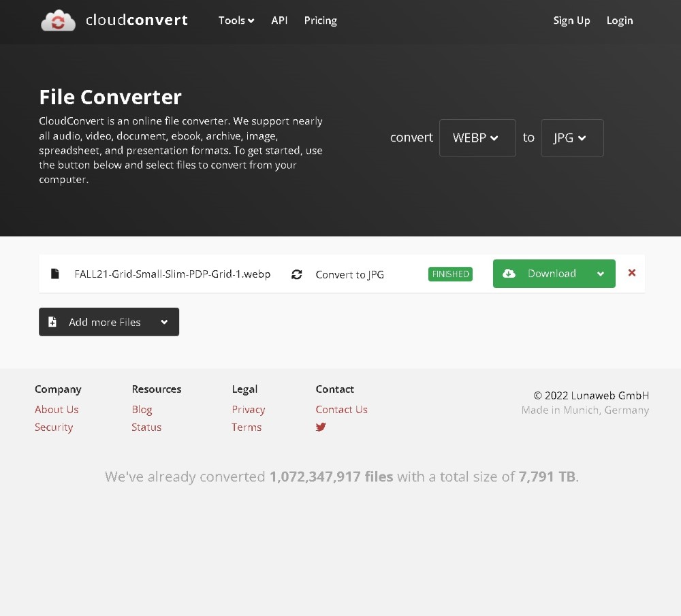Viewport: 681px width, 616px height.
Task: Open the Security footer link
Action: (x=54, y=427)
